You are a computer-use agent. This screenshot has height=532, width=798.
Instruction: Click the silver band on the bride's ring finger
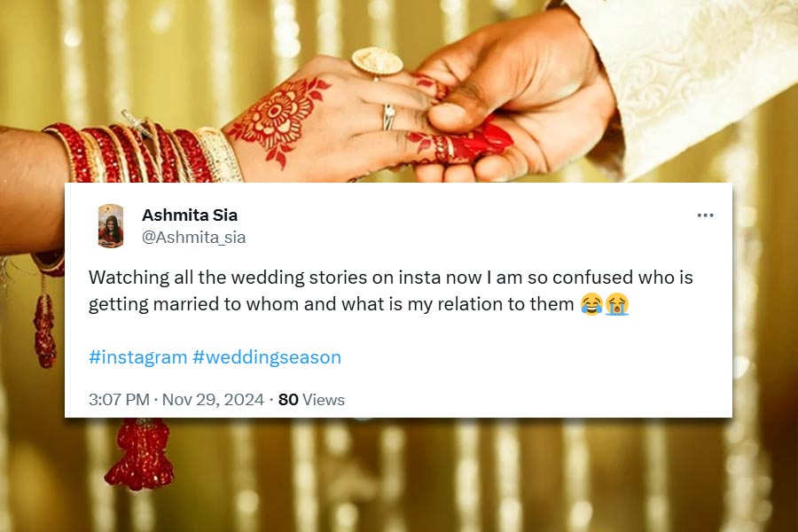389,117
